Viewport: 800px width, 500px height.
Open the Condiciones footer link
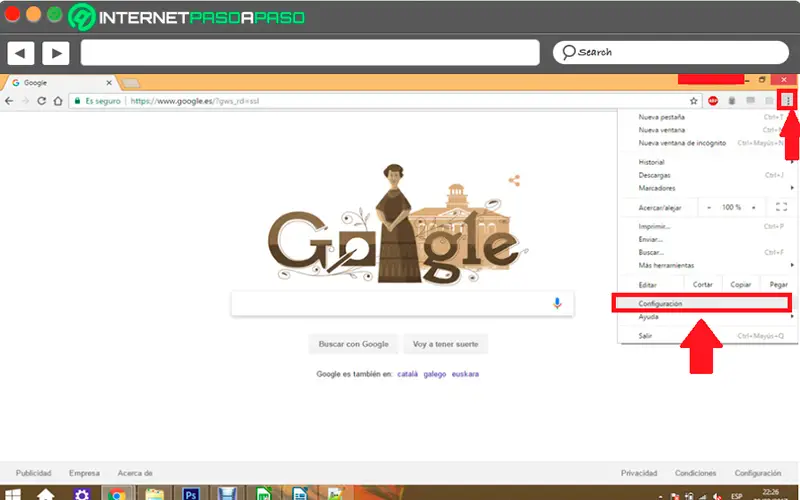(695, 473)
